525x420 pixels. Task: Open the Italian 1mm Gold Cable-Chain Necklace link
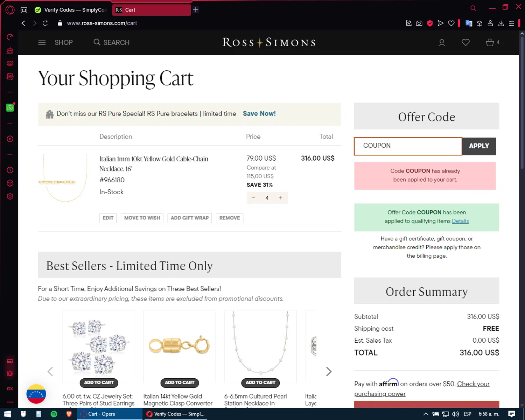tap(154, 164)
